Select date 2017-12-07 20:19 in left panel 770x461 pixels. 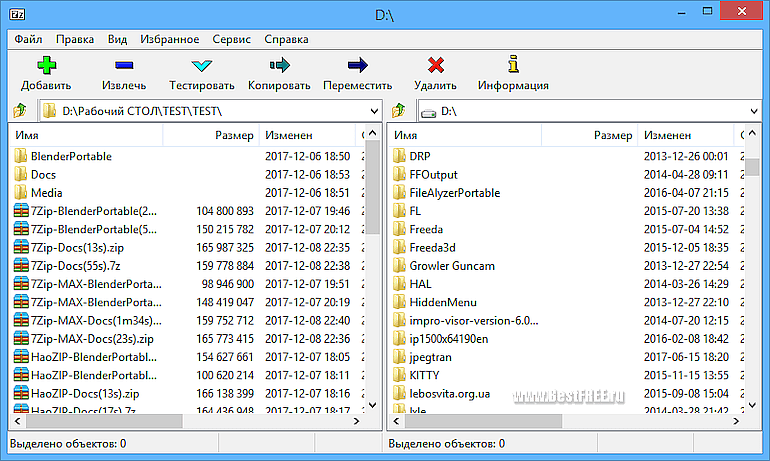307,302
